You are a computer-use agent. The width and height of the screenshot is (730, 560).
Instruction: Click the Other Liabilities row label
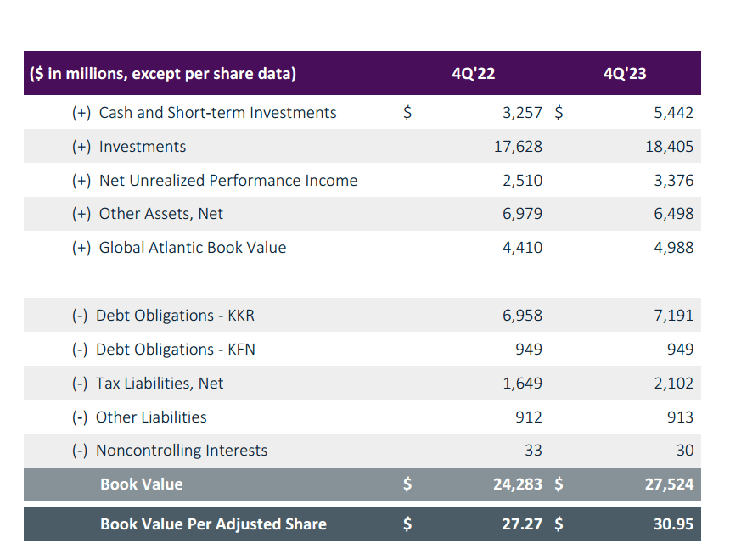coord(151,417)
